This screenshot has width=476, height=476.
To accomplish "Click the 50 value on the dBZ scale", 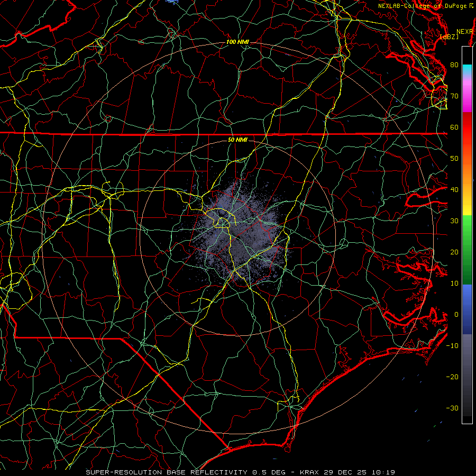I will [x=454, y=159].
